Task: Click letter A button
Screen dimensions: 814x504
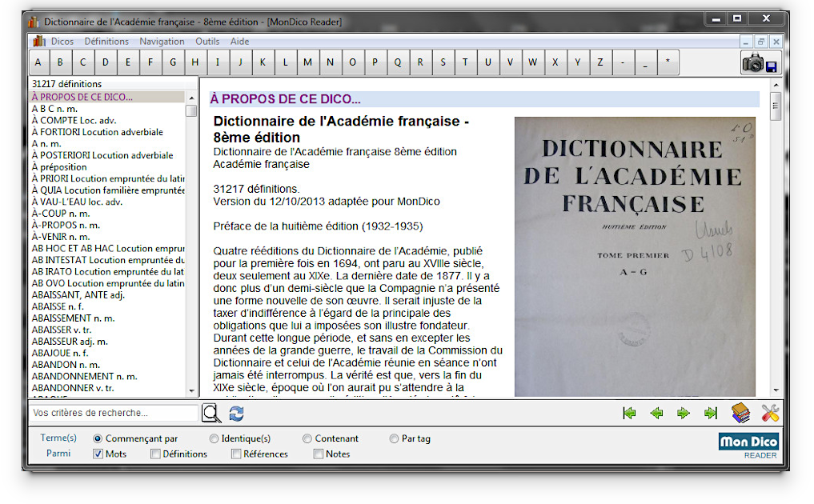Action: click(x=38, y=62)
